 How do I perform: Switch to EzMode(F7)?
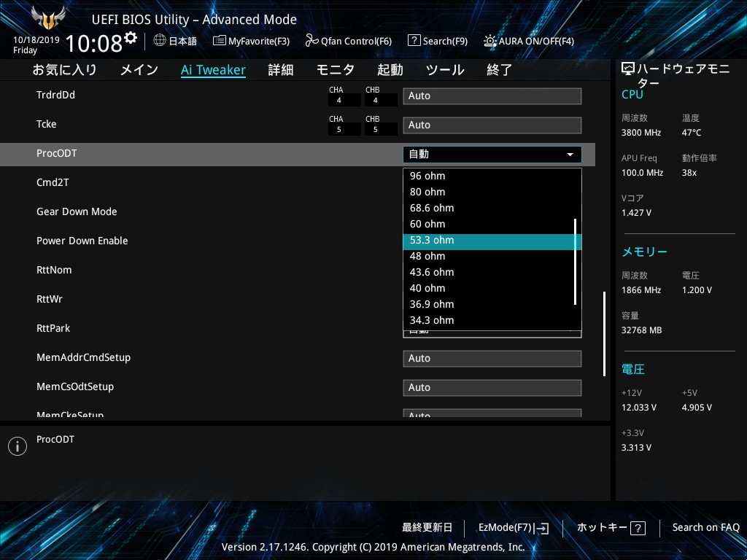click(x=514, y=528)
